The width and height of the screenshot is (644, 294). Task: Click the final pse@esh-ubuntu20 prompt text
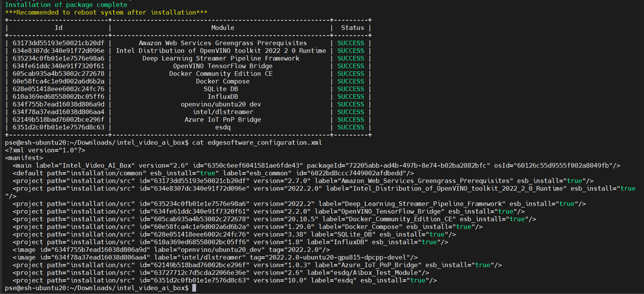[x=97, y=288]
